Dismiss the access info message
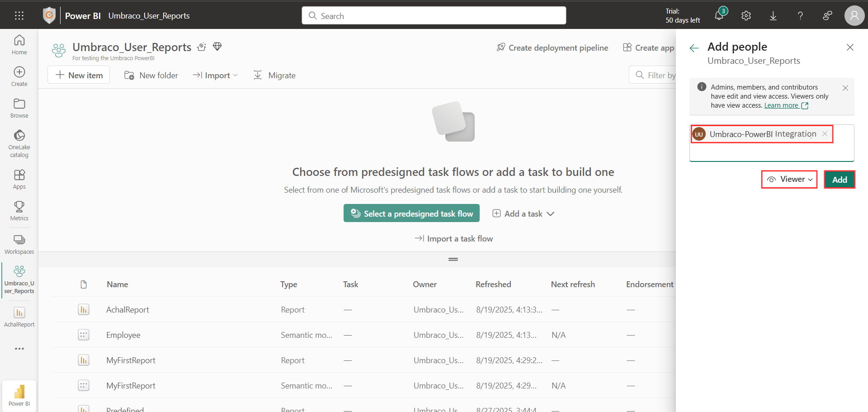 (845, 88)
